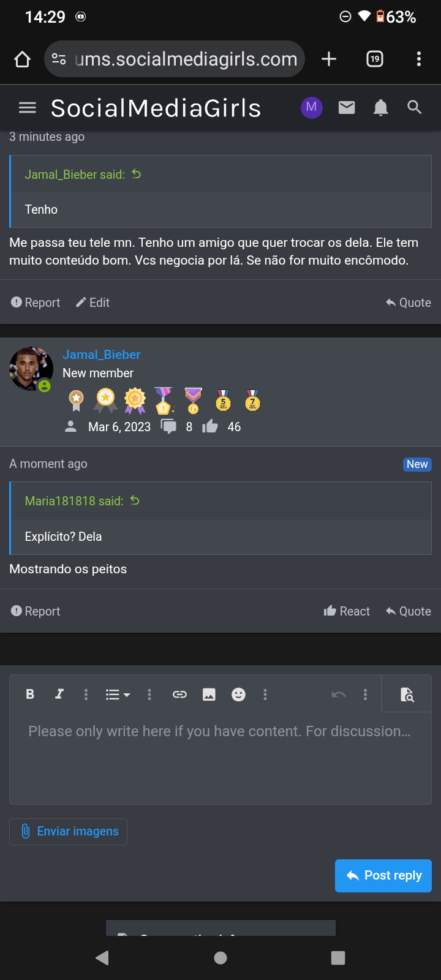The width and height of the screenshot is (441, 980).
Task: Toggle italic formatting in the editor
Action: pos(59,694)
